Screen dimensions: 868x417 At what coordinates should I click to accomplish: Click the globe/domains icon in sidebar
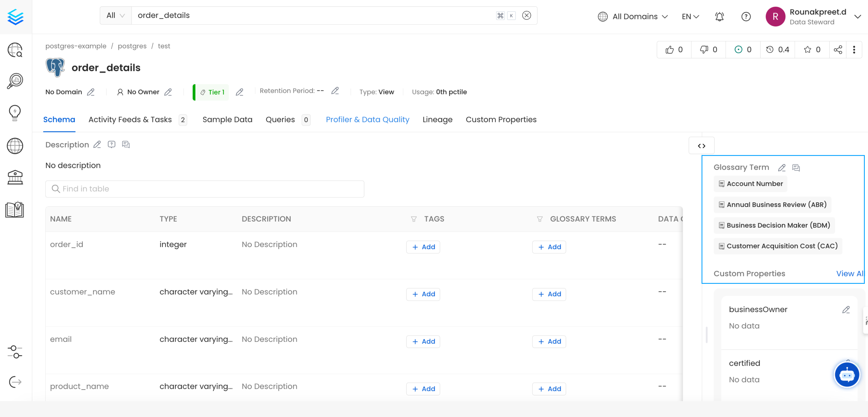15,147
